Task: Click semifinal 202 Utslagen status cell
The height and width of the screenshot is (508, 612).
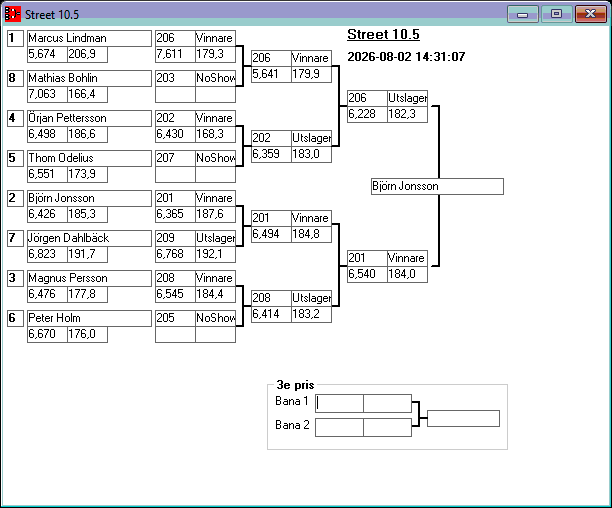Action: 311,138
